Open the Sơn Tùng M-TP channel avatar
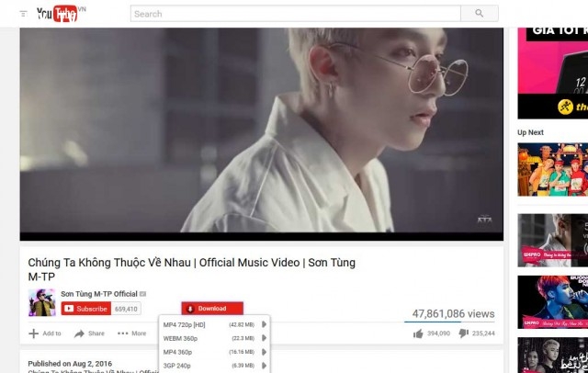This screenshot has height=373, width=588. pyautogui.click(x=42, y=302)
